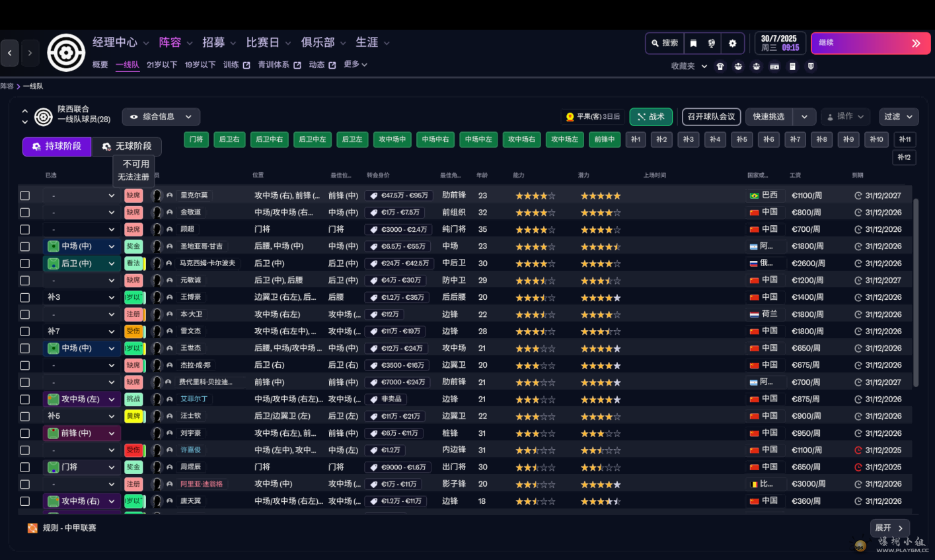Open the 快速挑选 arrow dropdown
The image size is (935, 560).
(x=804, y=117)
